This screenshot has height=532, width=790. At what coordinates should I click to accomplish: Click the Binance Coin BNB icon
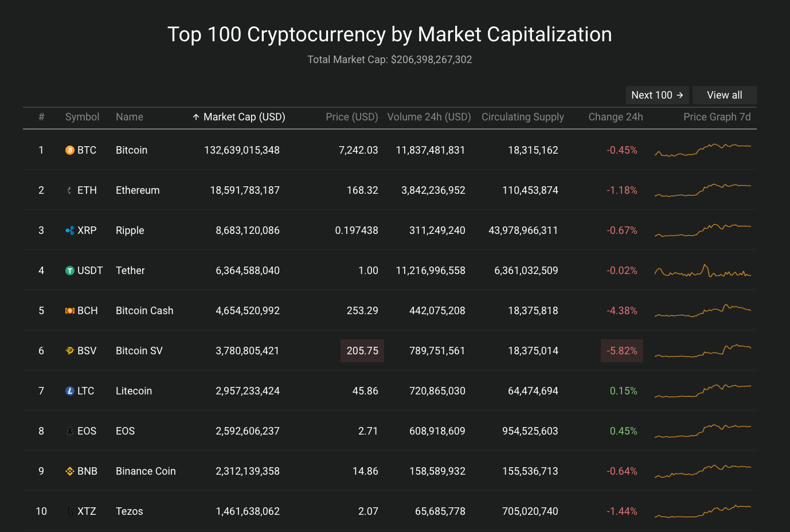pos(70,471)
